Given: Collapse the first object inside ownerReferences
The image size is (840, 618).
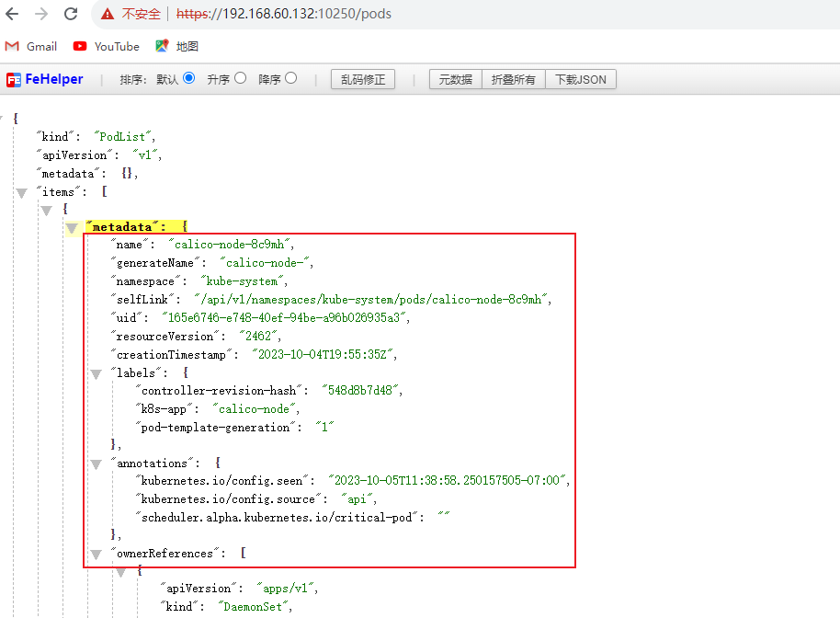Looking at the screenshot, I should pos(121,572).
